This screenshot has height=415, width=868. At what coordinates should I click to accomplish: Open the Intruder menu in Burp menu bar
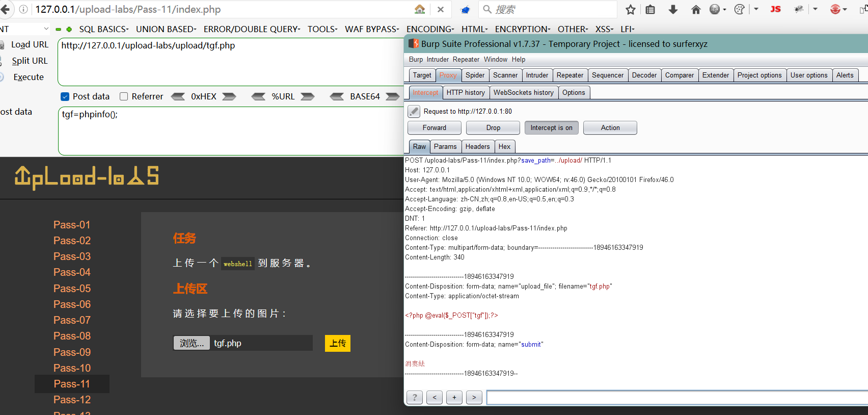pyautogui.click(x=438, y=59)
